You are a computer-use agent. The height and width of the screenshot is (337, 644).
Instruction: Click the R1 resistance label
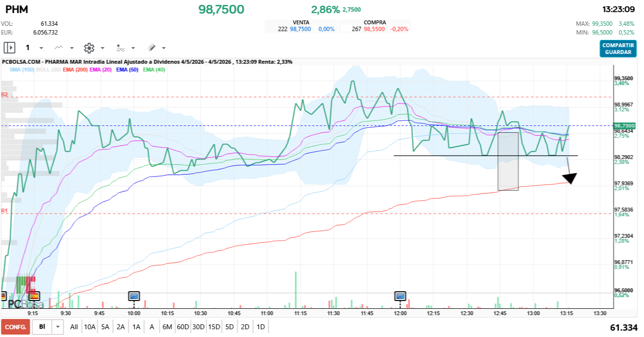4,211
